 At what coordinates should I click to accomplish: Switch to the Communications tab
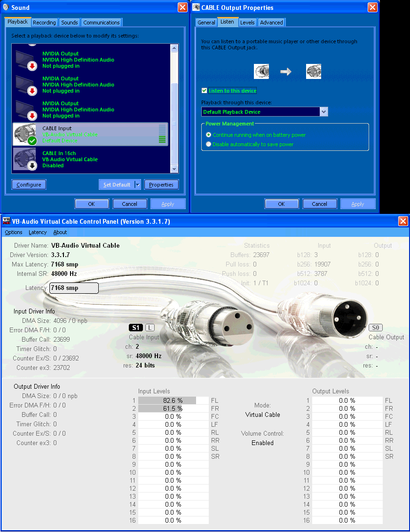(102, 23)
